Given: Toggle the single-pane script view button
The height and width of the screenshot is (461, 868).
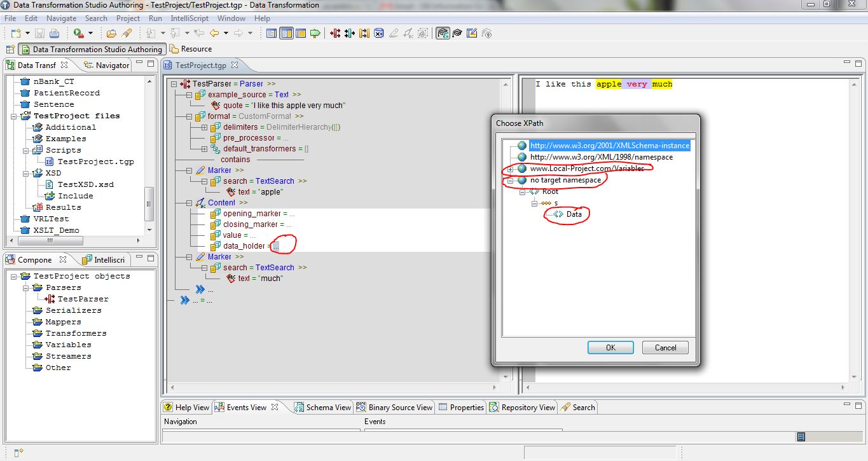Looking at the screenshot, I should (272, 33).
